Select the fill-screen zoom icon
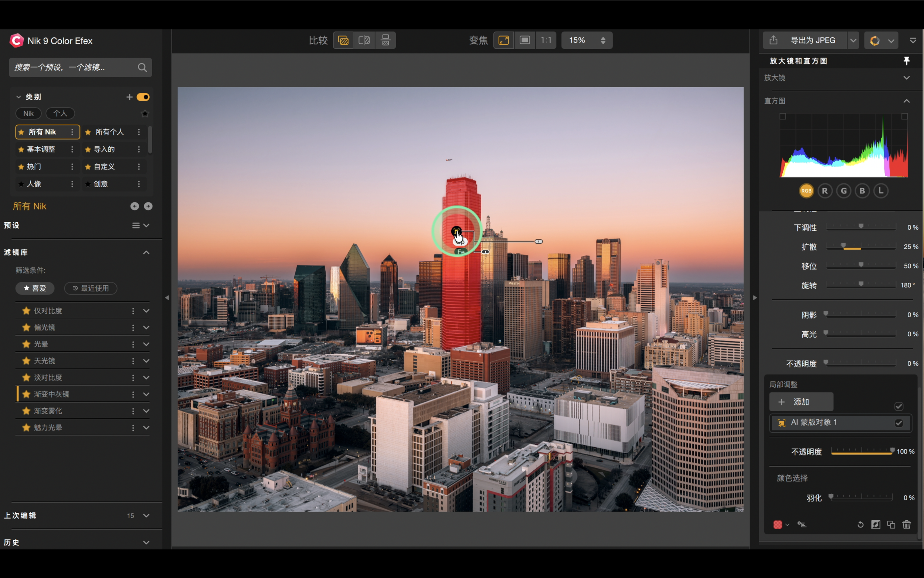 pos(525,40)
